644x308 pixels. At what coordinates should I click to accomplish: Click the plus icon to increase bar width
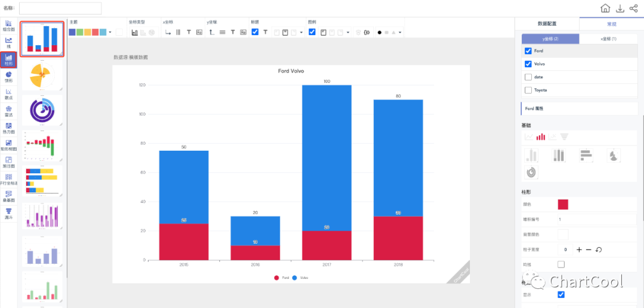coord(579,250)
